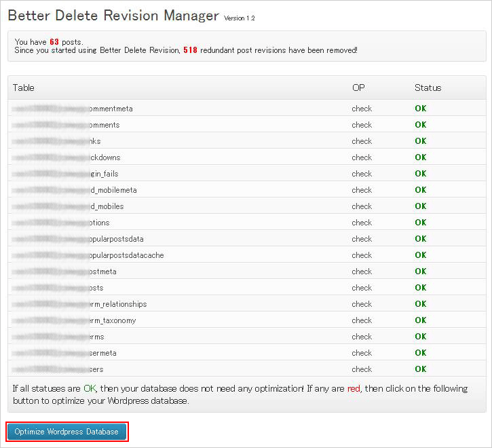The width and height of the screenshot is (492, 448).
Task: Click the 'Version 1.2' label
Action: pyautogui.click(x=239, y=18)
